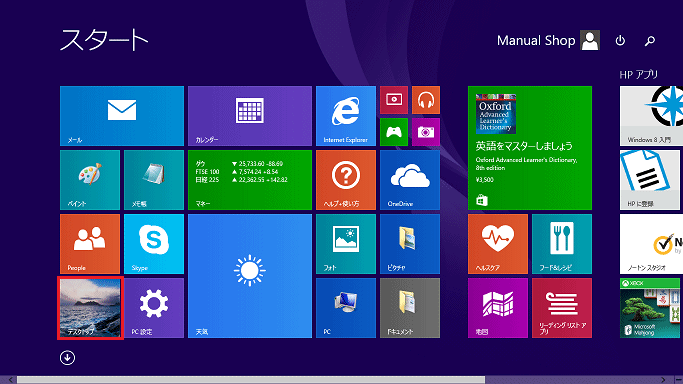This screenshot has height=384, width=683.
Task: Click the horizontal scrollbar thumb
Action: [250, 380]
